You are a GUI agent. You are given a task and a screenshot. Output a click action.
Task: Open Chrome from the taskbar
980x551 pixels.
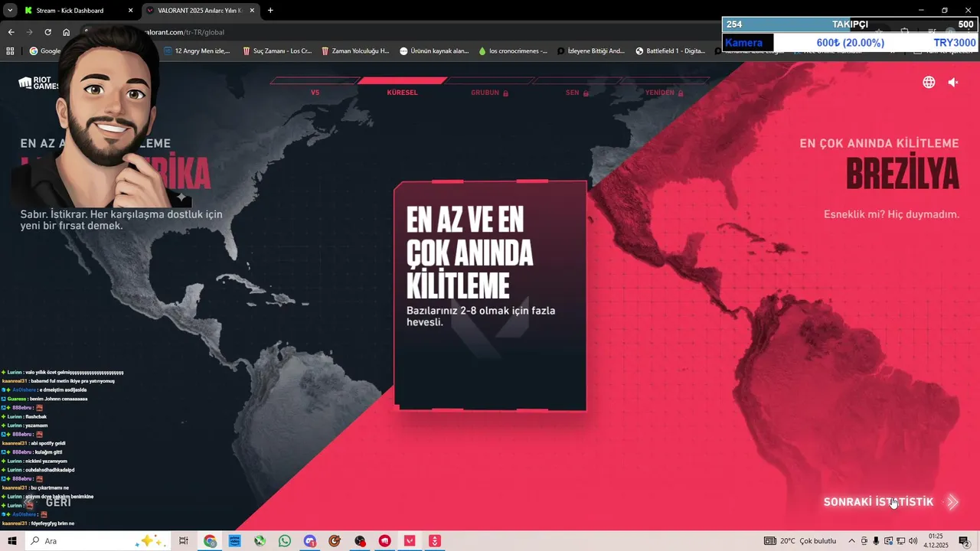(x=210, y=541)
